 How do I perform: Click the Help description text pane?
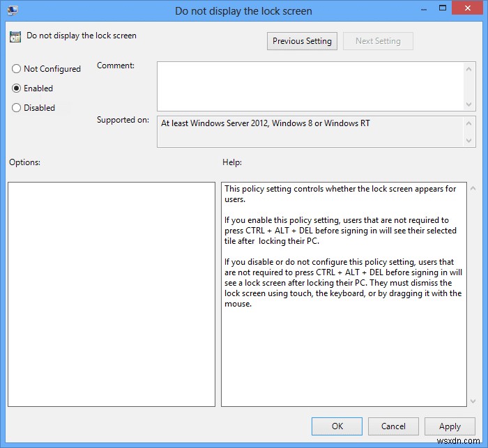[x=344, y=294]
